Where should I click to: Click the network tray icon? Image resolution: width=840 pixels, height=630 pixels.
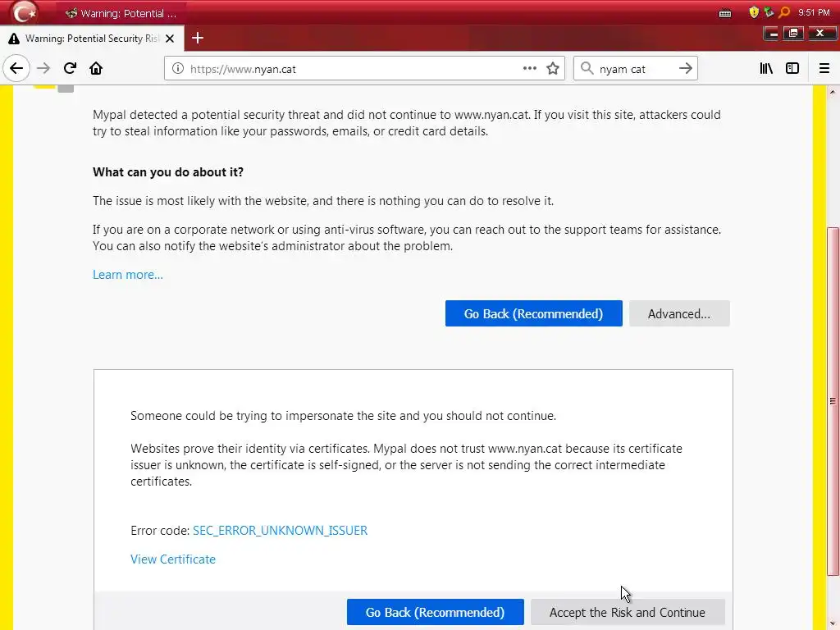[x=769, y=12]
